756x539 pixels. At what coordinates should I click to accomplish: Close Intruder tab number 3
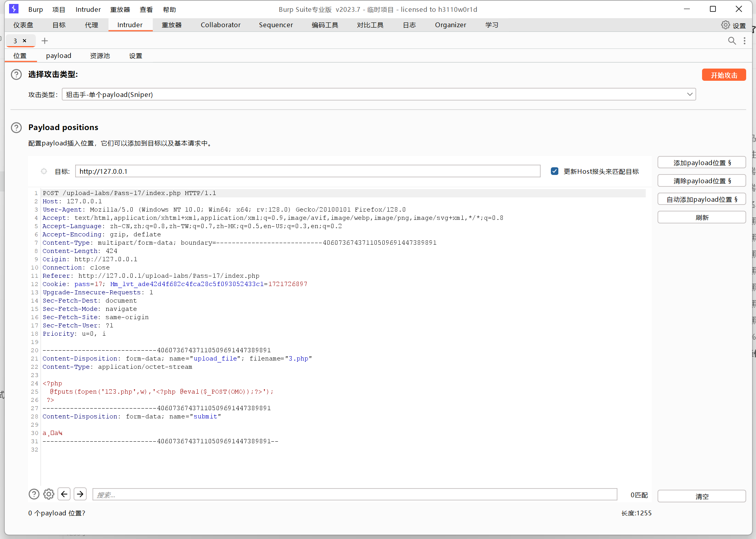point(24,41)
